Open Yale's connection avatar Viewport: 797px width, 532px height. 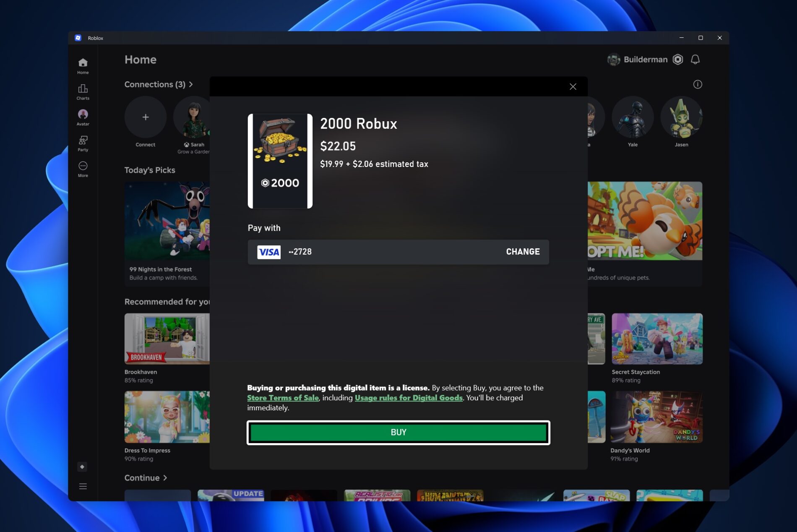[632, 117]
